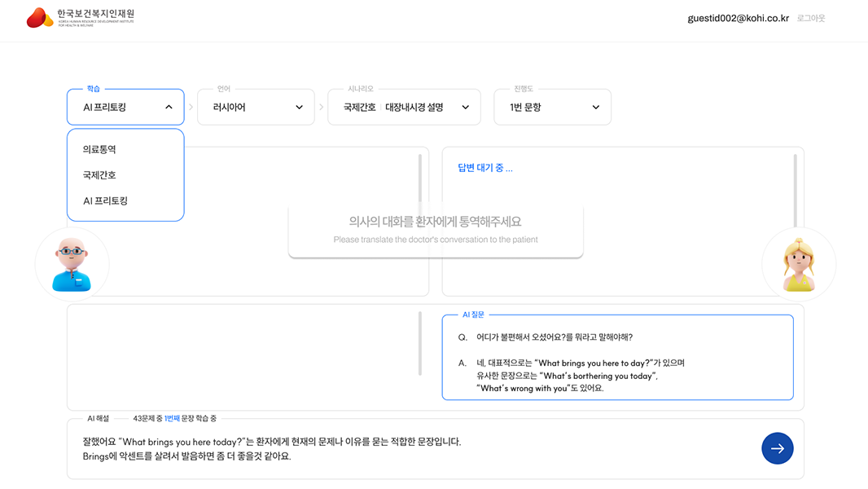
Task: Click the AI 질문 question box
Action: click(x=617, y=359)
